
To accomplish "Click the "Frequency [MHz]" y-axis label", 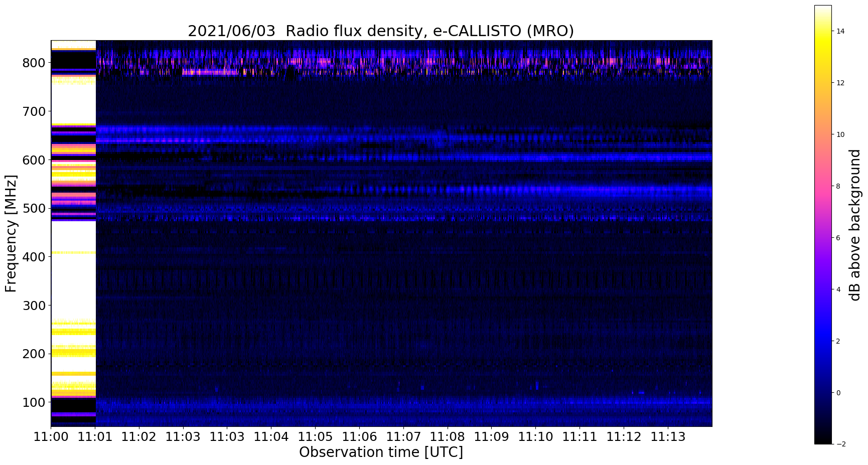I will pos(11,233).
